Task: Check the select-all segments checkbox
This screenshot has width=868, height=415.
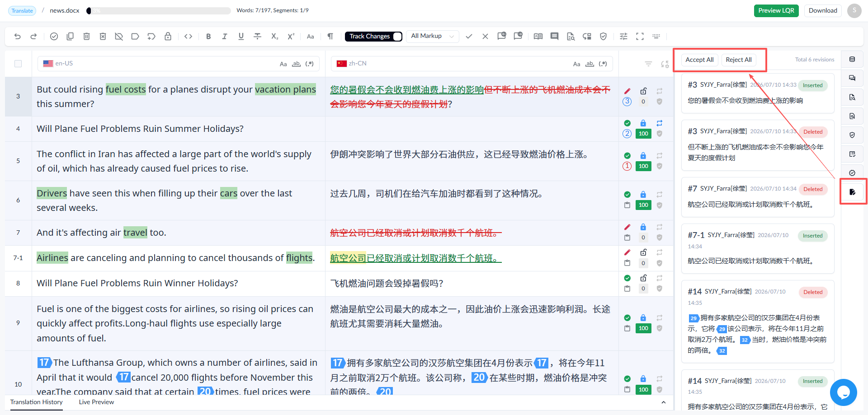Action: (x=18, y=64)
